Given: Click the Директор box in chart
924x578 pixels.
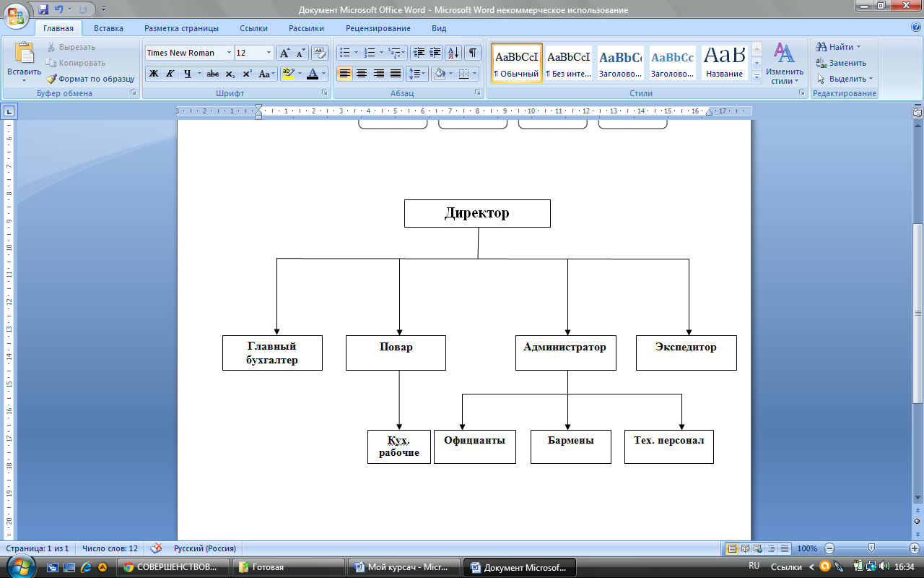Looking at the screenshot, I should pos(477,213).
